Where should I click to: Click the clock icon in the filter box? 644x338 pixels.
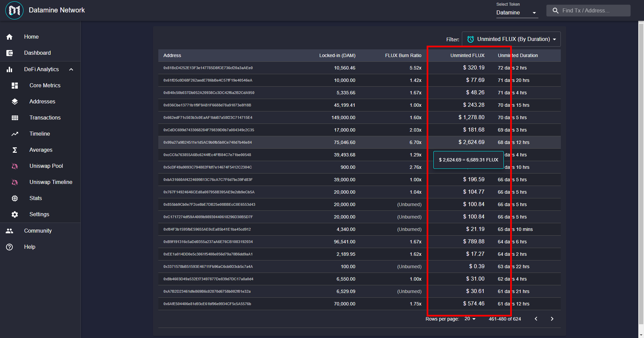pos(471,39)
